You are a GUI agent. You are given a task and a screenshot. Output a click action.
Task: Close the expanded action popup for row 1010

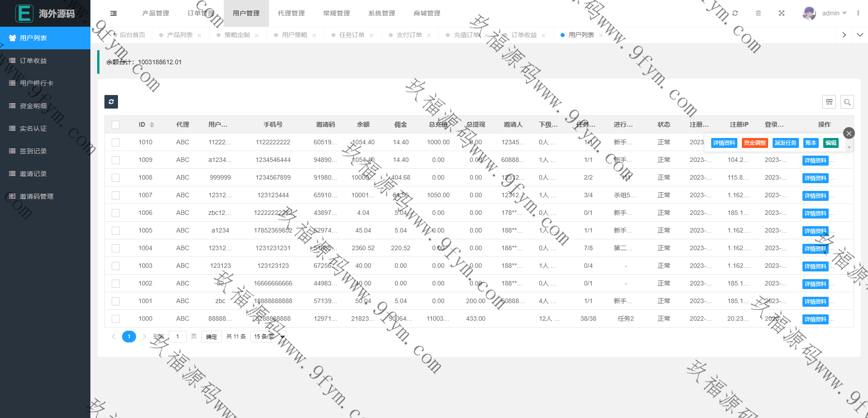click(849, 133)
